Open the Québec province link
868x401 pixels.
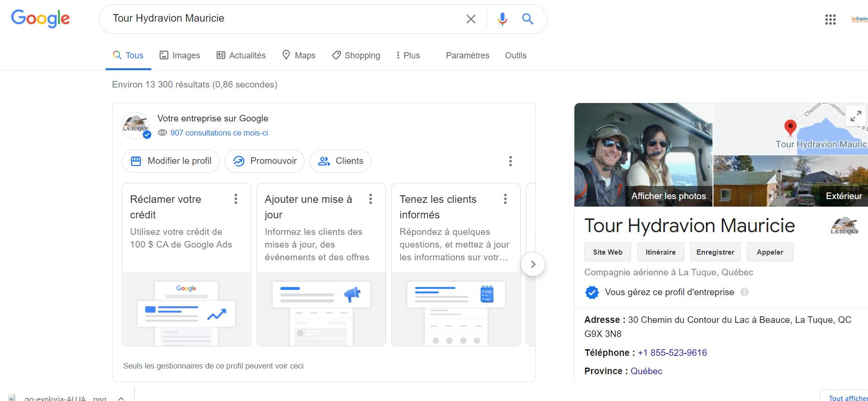pyautogui.click(x=646, y=371)
